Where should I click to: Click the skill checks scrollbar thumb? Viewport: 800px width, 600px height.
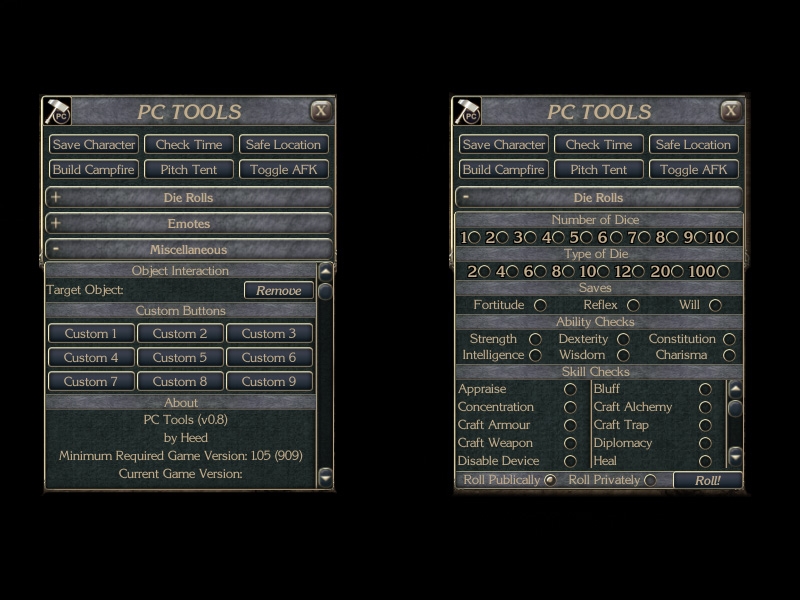(735, 408)
